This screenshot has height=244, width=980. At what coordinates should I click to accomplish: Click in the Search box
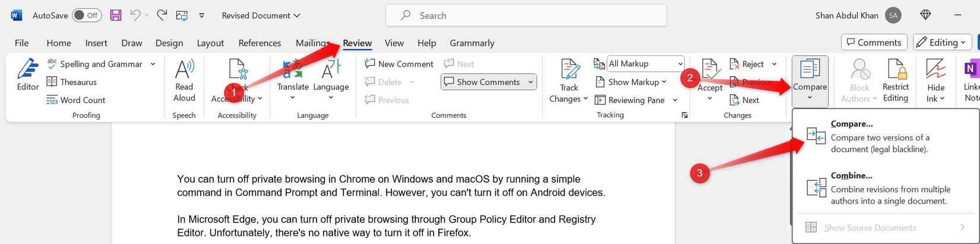coord(526,15)
